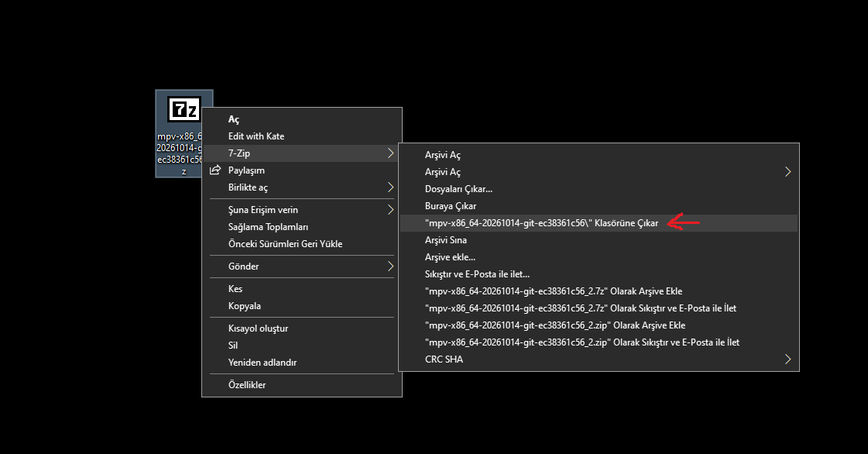Image resolution: width=868 pixels, height=454 pixels.
Task: Add to the "_2.zip" archive via Olarak Arşive Ekle
Action: [x=599, y=325]
